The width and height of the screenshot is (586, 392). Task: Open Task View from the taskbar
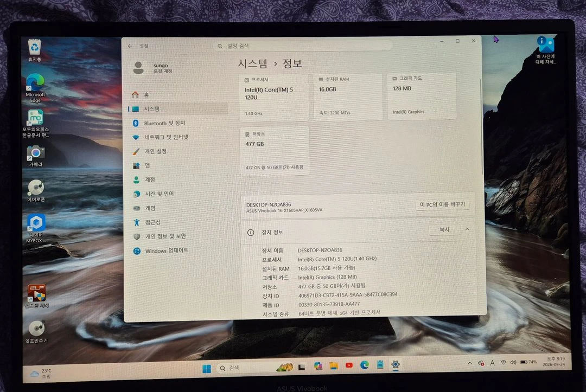301,368
